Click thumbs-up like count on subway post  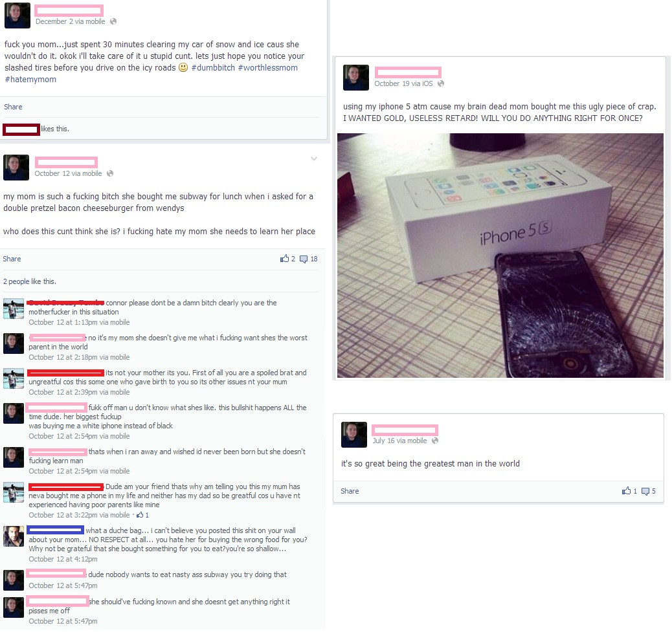[x=287, y=259]
